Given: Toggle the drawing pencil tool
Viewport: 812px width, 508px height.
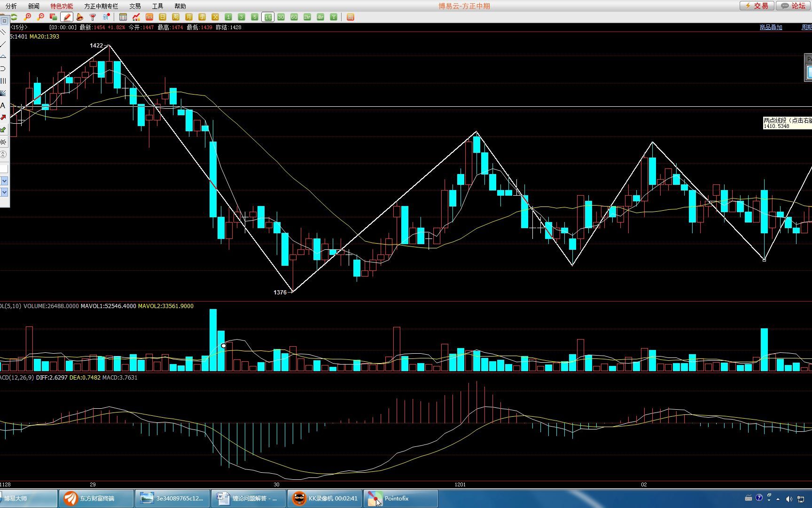Looking at the screenshot, I should tap(67, 17).
